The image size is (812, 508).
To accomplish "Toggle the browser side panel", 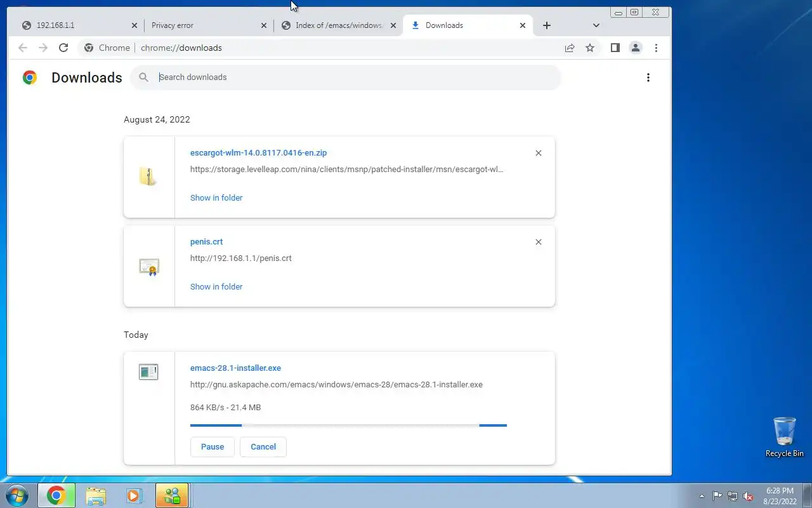I will pos(615,48).
